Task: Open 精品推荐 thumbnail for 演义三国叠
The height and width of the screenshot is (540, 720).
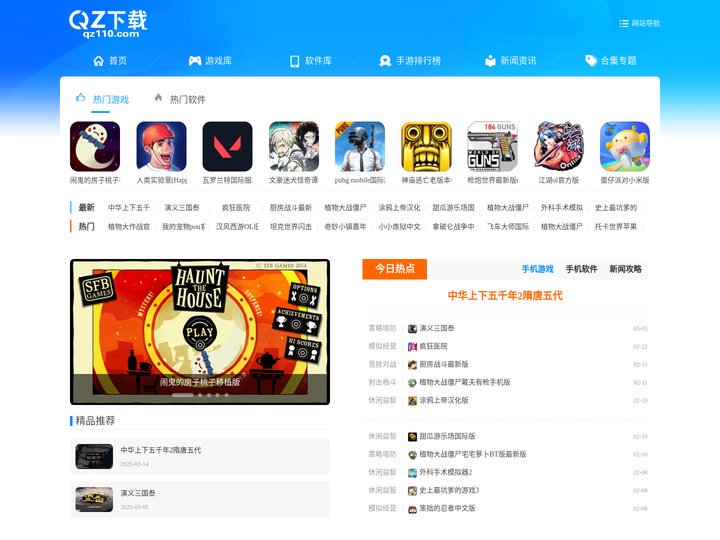Action: tap(94, 499)
